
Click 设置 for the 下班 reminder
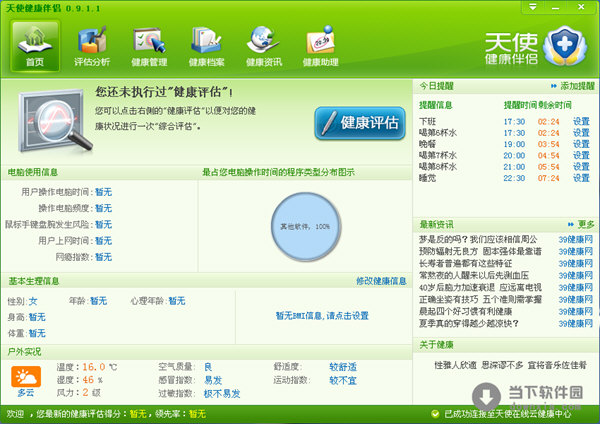click(581, 122)
